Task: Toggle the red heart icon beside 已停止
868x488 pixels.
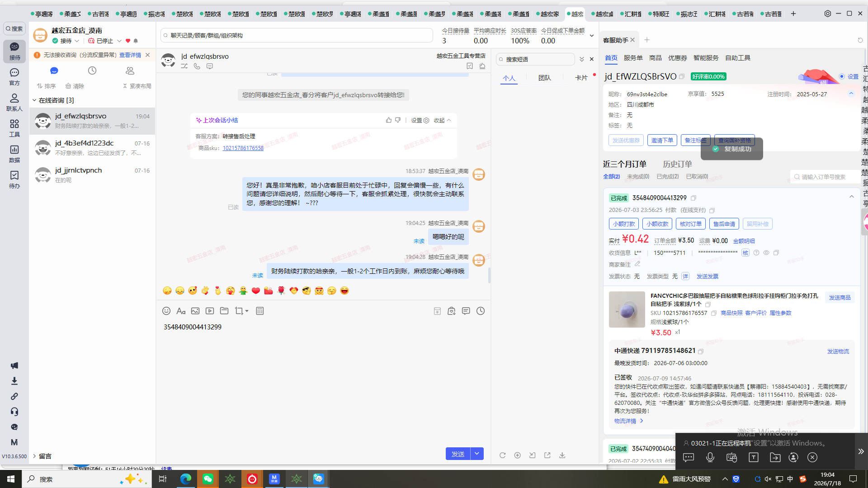Action: [x=128, y=41]
